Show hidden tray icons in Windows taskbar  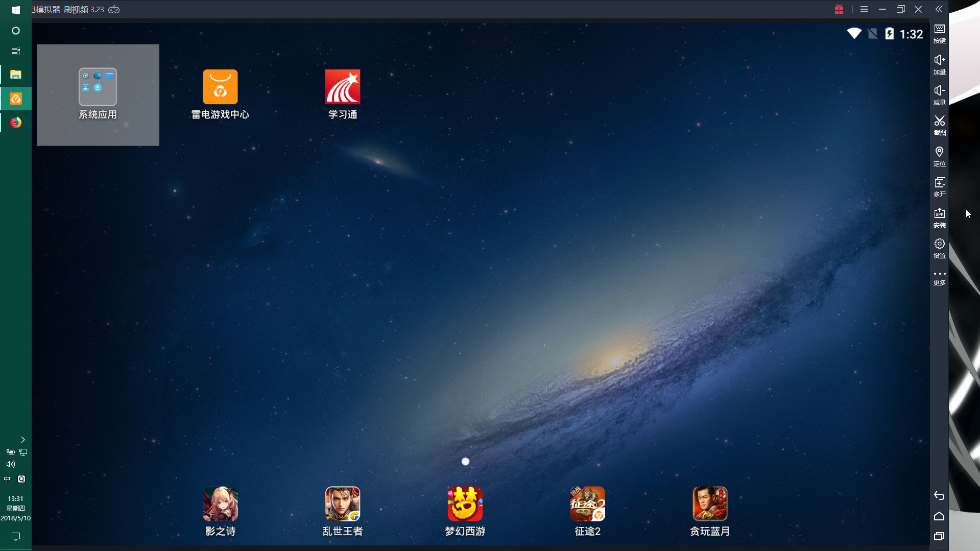click(22, 440)
